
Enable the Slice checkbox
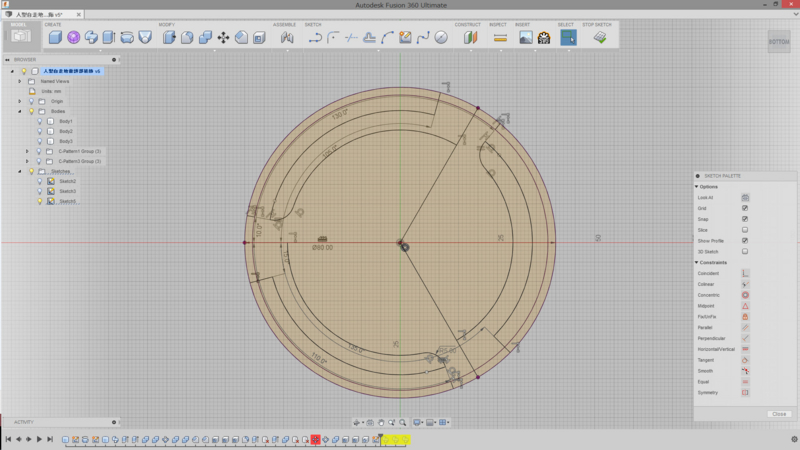point(745,230)
